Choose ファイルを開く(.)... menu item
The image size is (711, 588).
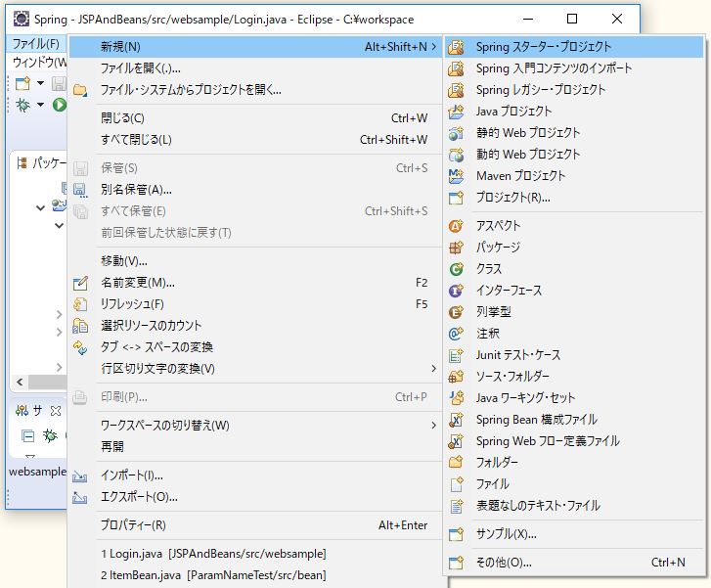[255, 68]
